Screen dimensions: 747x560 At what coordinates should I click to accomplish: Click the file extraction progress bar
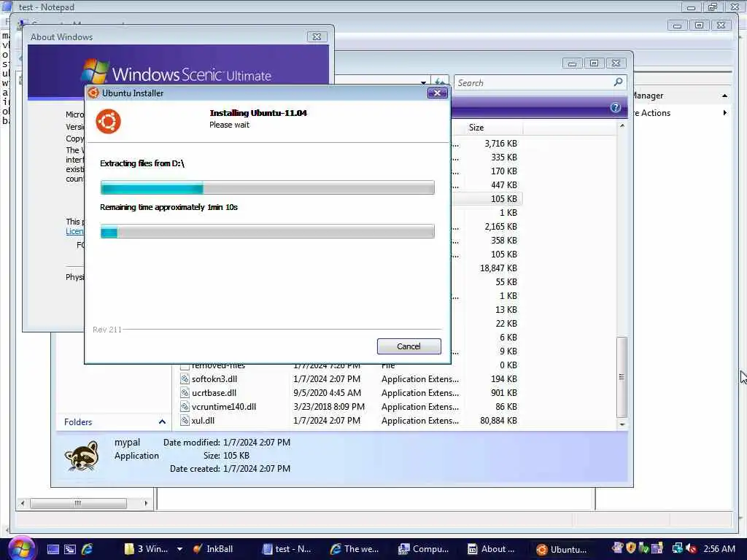[x=267, y=187]
